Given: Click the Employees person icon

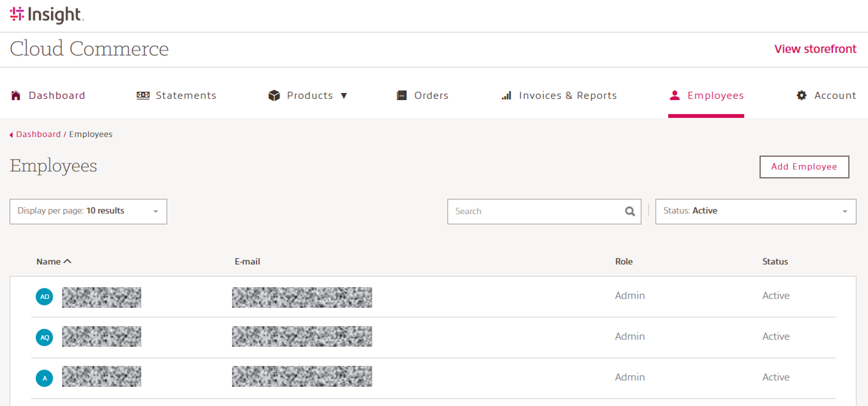Looking at the screenshot, I should (674, 96).
